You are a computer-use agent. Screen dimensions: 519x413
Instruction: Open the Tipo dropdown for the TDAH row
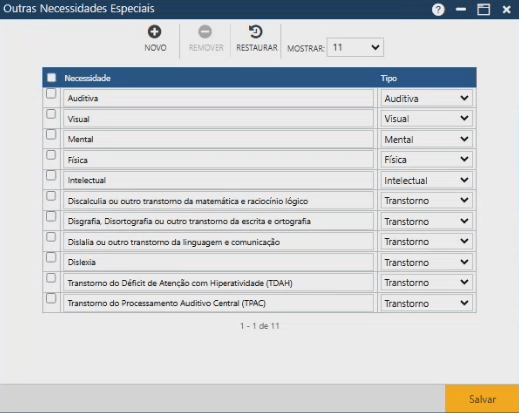[x=426, y=283]
